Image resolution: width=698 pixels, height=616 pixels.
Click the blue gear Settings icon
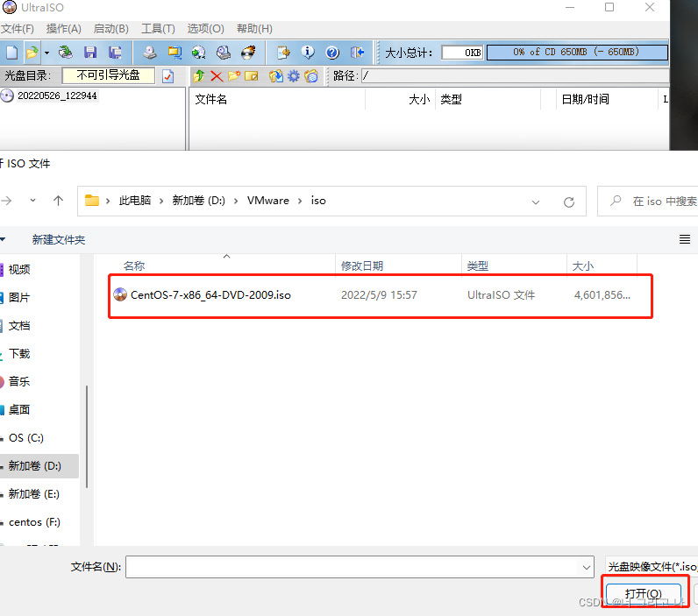click(294, 76)
